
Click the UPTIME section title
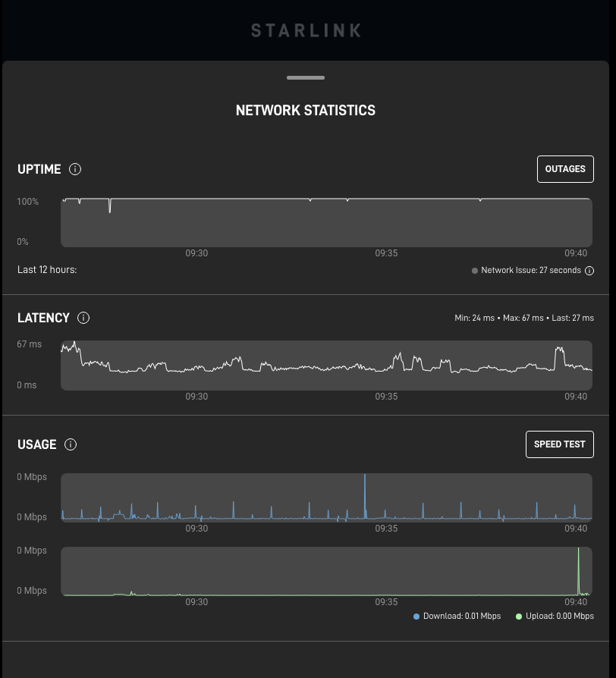[39, 169]
